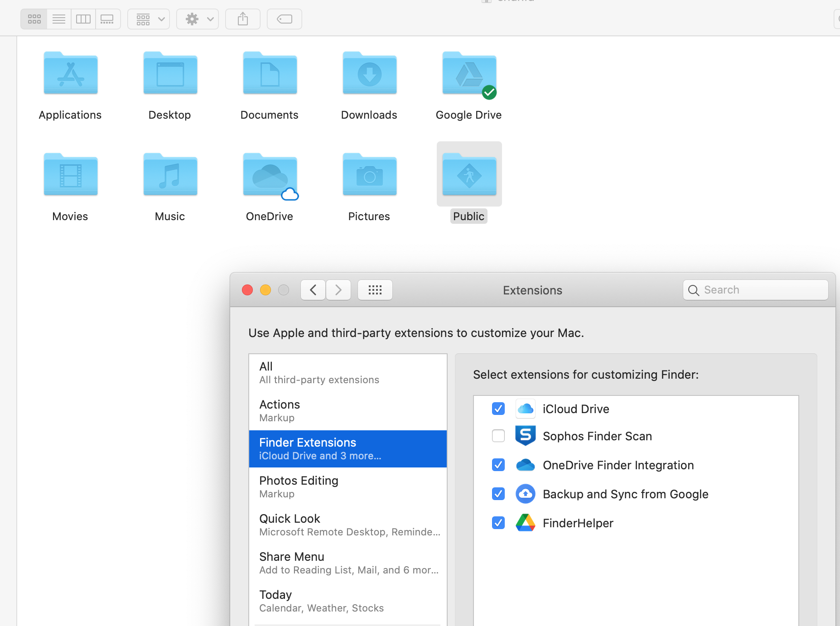Show all System Preferences panes grid
Screen dimensions: 840x626
[x=375, y=290]
